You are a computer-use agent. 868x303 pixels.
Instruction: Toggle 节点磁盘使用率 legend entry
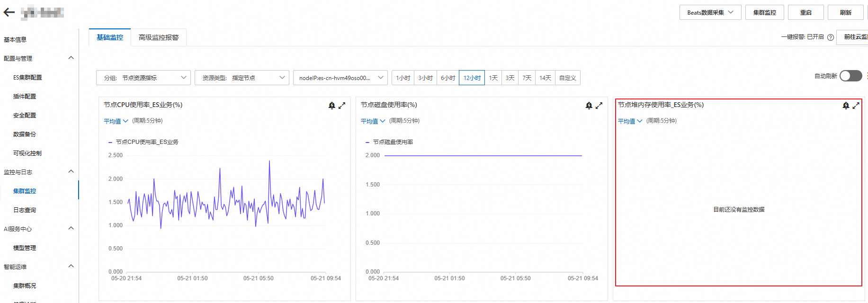[389, 142]
